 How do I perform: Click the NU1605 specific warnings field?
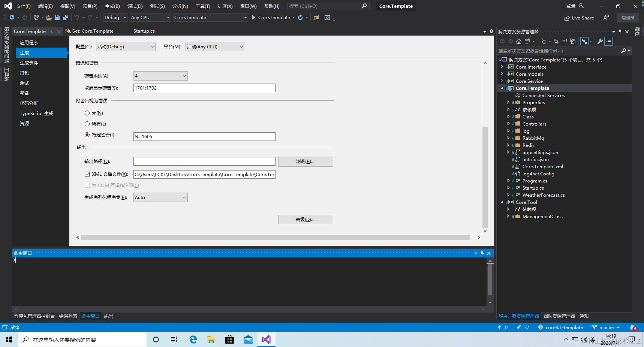(x=204, y=136)
